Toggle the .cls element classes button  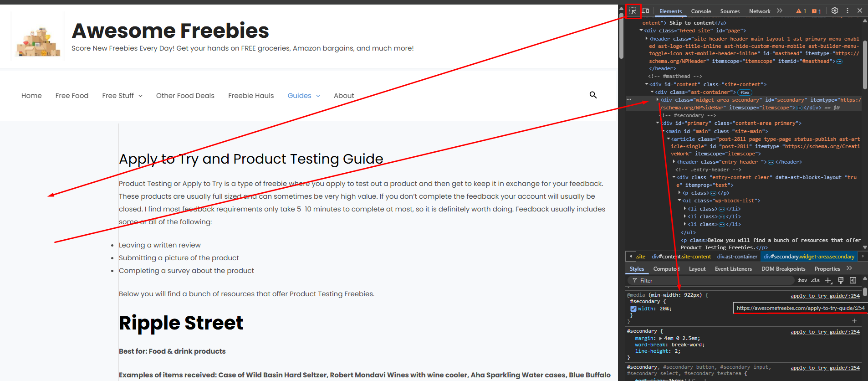click(815, 280)
